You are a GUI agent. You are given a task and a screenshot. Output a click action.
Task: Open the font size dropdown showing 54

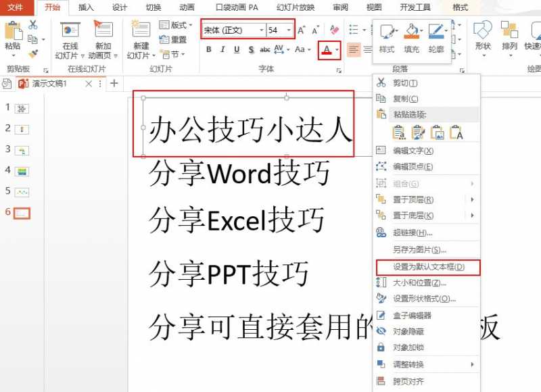(289, 30)
